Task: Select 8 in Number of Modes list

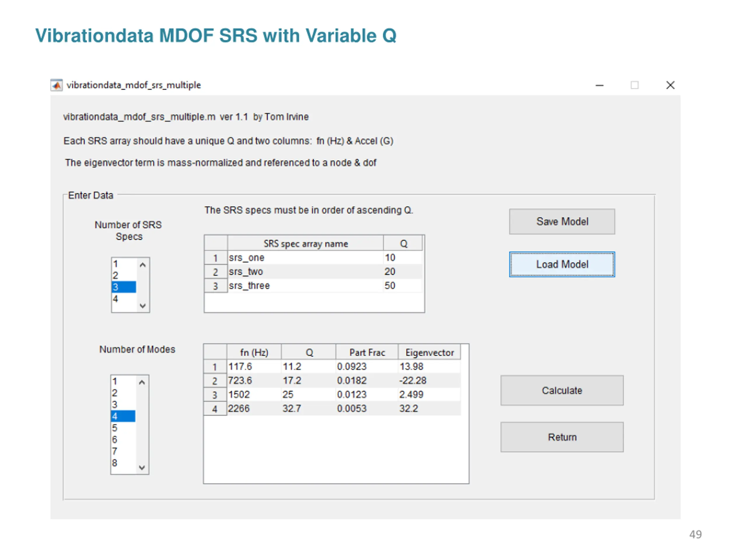Action: click(123, 463)
